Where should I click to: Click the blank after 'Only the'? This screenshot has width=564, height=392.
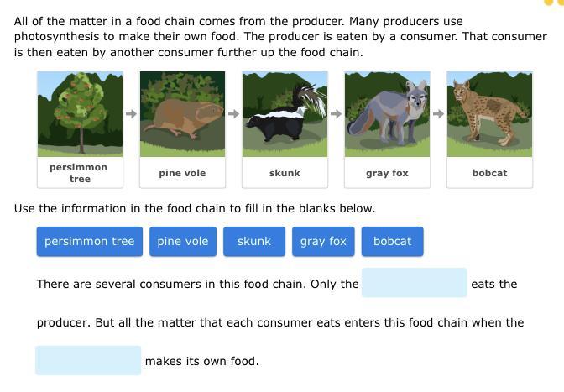[x=414, y=283]
